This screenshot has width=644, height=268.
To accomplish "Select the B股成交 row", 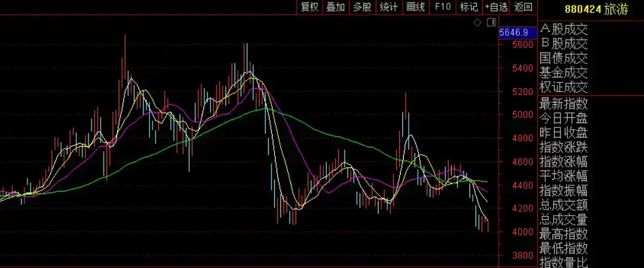I will 563,43.
